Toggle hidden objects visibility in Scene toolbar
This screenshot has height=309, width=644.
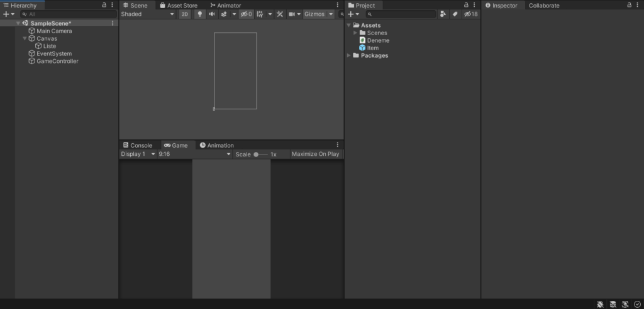246,14
